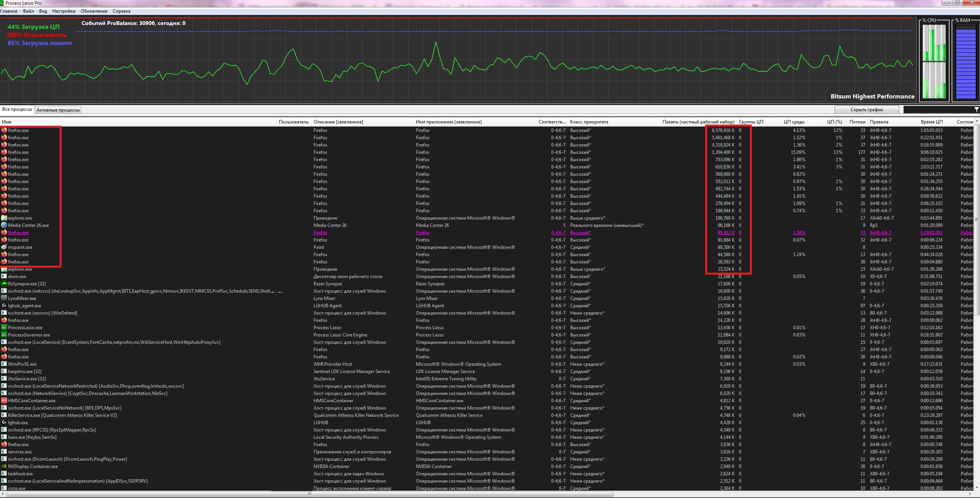The image size is (980, 498).
Task: Click the ProcessGovernor.exe process icon
Action: pyautogui.click(x=4, y=335)
